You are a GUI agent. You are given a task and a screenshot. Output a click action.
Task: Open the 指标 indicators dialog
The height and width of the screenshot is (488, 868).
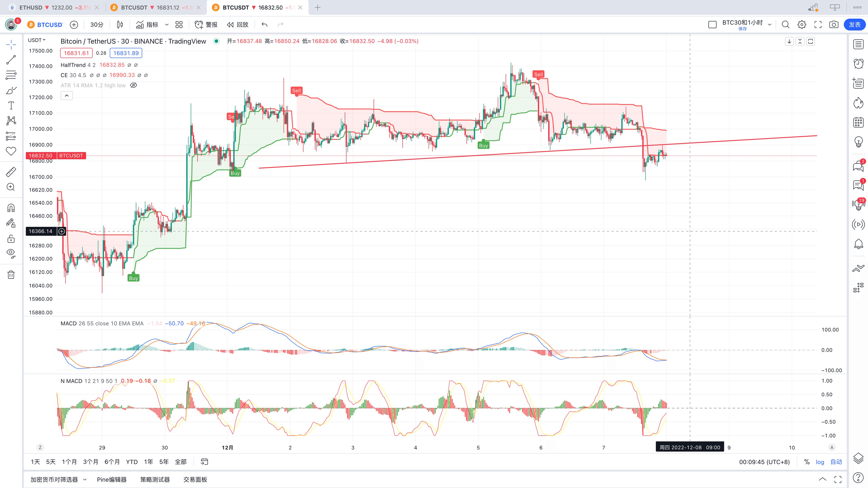click(147, 25)
